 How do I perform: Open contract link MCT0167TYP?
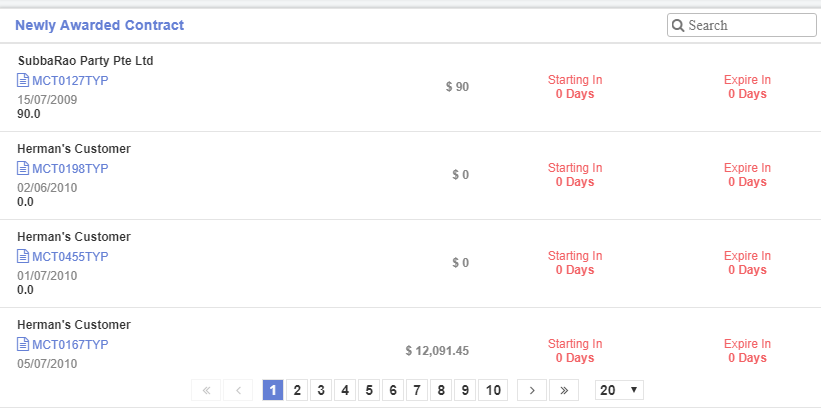pos(70,345)
